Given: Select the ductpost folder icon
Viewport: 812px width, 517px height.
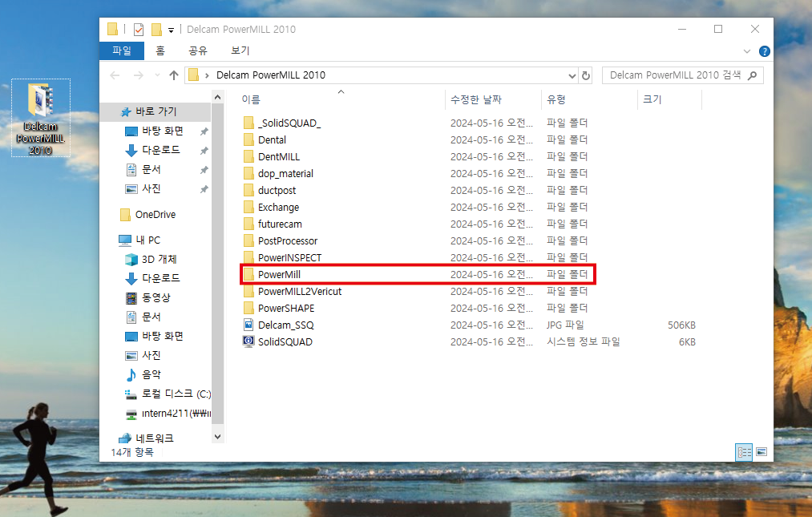Looking at the screenshot, I should [248, 190].
